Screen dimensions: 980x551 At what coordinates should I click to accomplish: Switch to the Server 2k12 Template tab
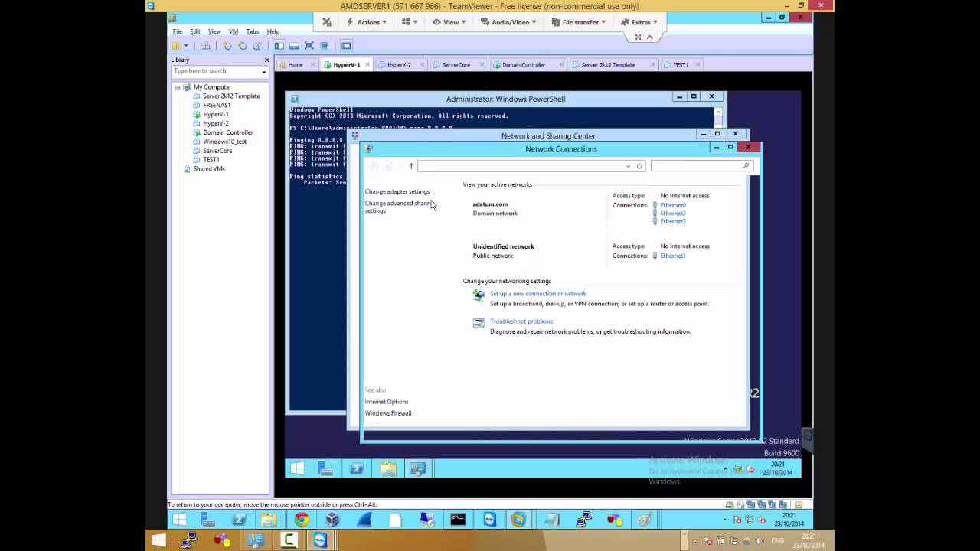pyautogui.click(x=608, y=65)
